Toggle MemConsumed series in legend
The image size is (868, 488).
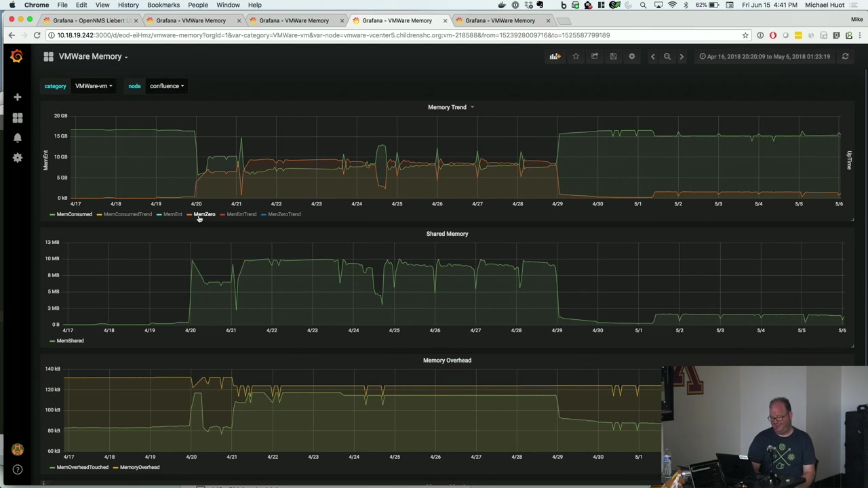(74, 214)
